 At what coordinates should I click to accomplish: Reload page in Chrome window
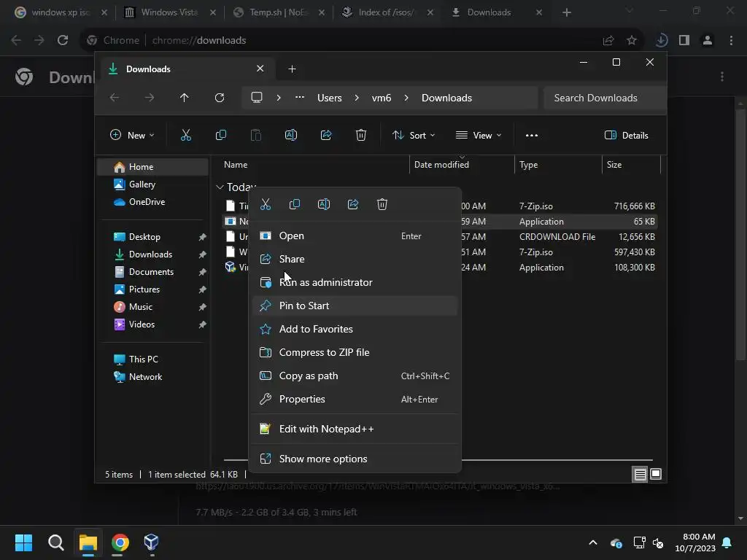63,41
